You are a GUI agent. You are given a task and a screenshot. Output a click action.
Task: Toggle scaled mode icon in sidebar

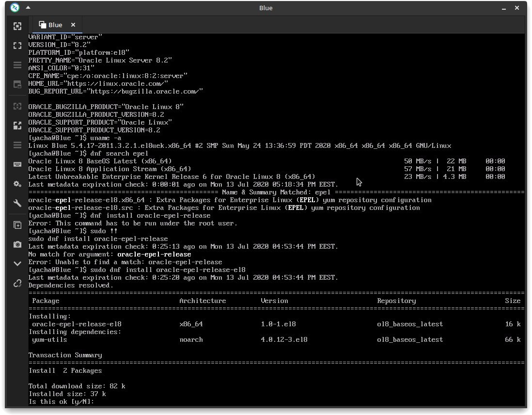coord(17,126)
